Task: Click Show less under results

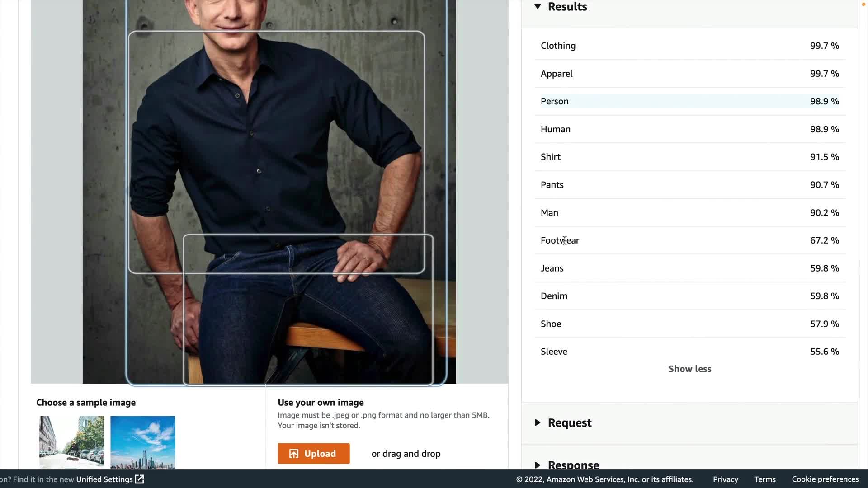Action: [689, 369]
